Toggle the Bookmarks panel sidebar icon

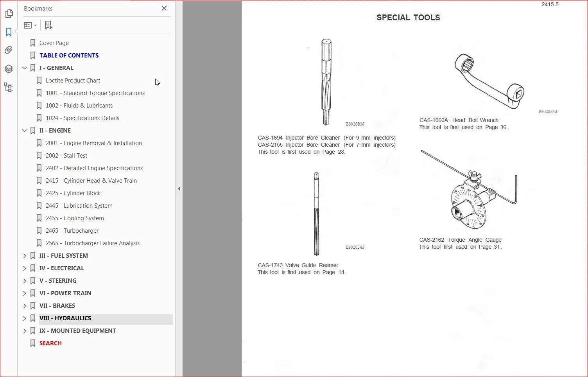[x=9, y=32]
